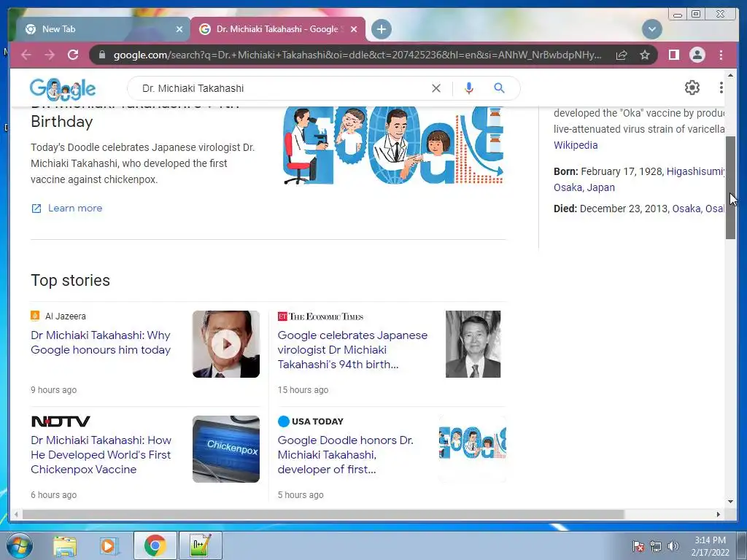The image size is (747, 560).
Task: Click the Osaka, Japan birthplace link
Action: point(584,187)
